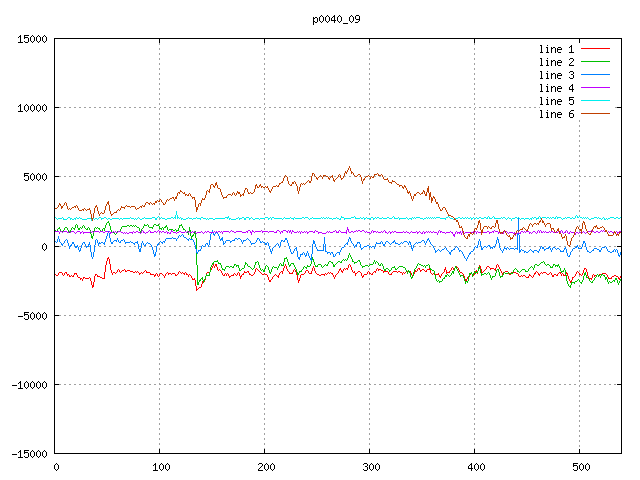Click the -10000 y-axis tick label
This screenshot has width=640, height=480.
pos(29,385)
